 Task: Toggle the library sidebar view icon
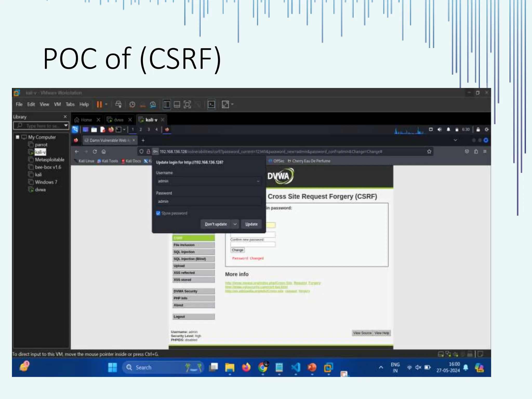pos(167,104)
